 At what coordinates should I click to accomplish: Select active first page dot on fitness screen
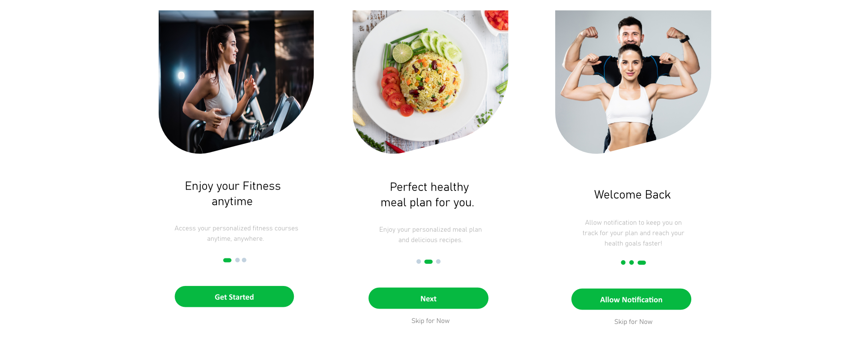[x=227, y=260]
